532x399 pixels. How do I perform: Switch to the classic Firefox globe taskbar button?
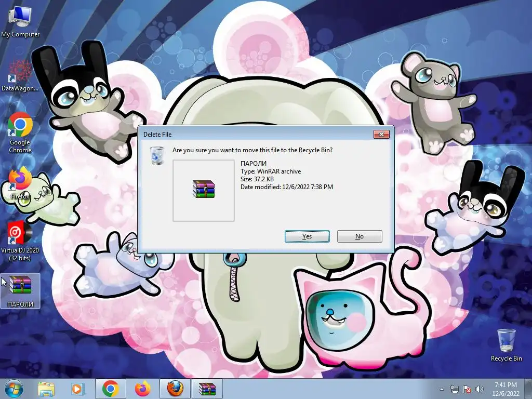pyautogui.click(x=175, y=389)
